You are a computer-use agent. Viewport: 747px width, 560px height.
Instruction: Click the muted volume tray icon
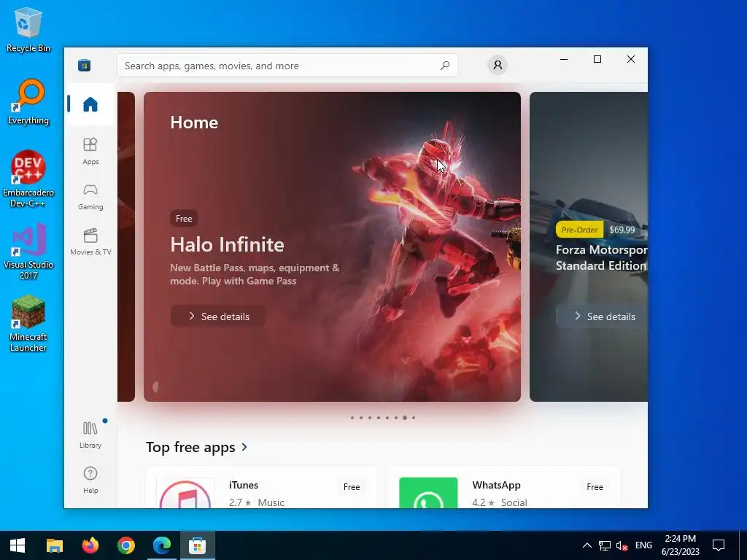pyautogui.click(x=622, y=545)
